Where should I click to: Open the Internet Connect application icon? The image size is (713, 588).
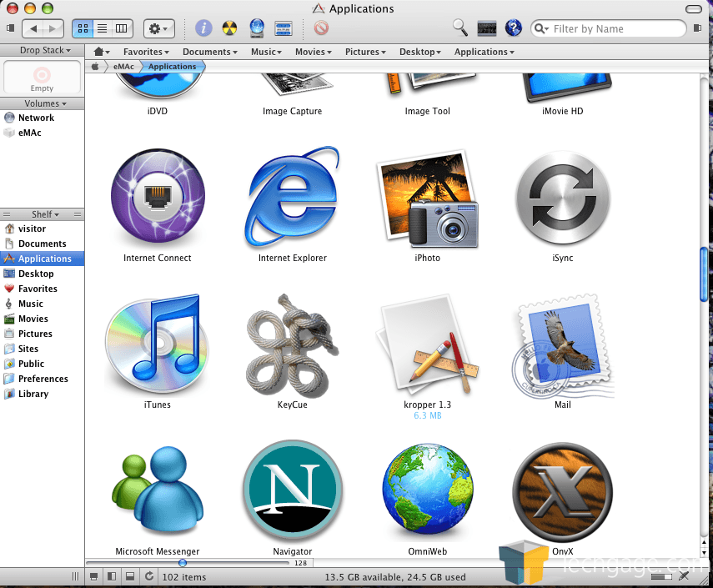click(158, 196)
